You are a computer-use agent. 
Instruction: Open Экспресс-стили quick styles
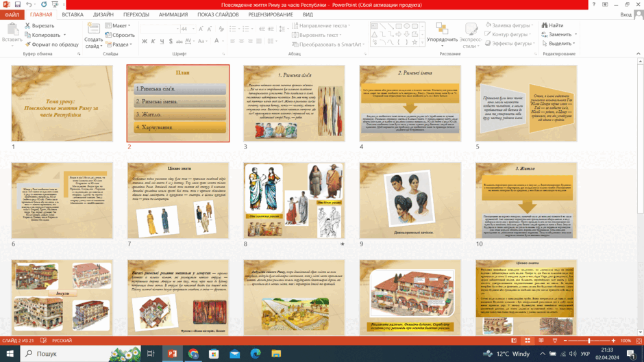[x=471, y=35]
